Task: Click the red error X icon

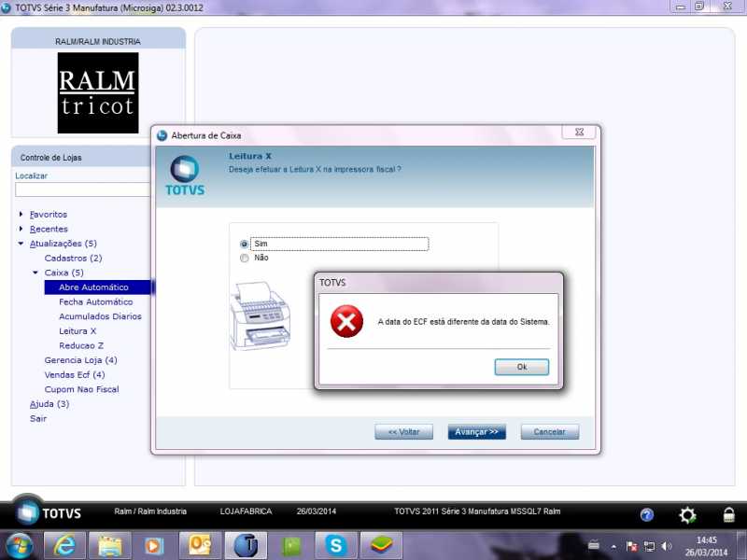Action: pos(346,321)
